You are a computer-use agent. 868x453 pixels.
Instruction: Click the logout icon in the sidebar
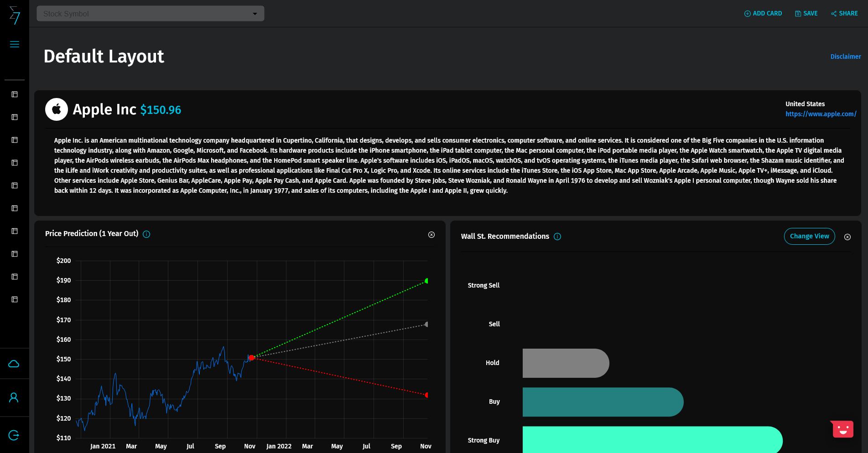(14, 435)
